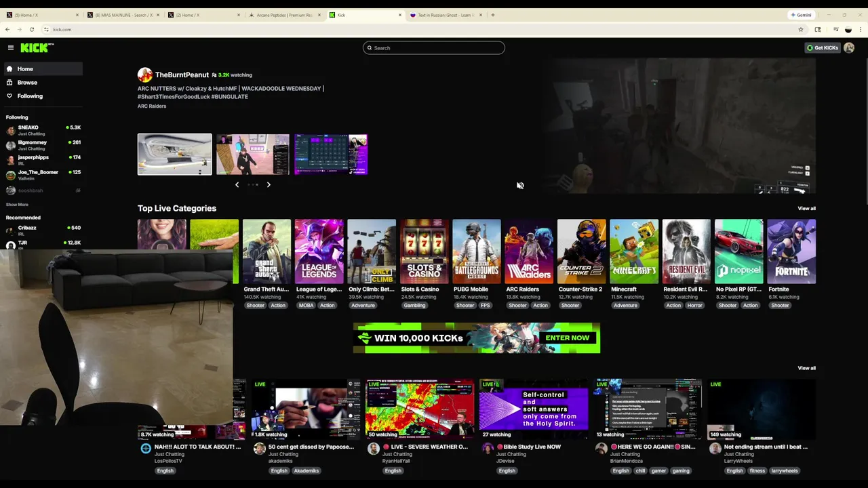Select first featured stream thumbnail

[175, 154]
